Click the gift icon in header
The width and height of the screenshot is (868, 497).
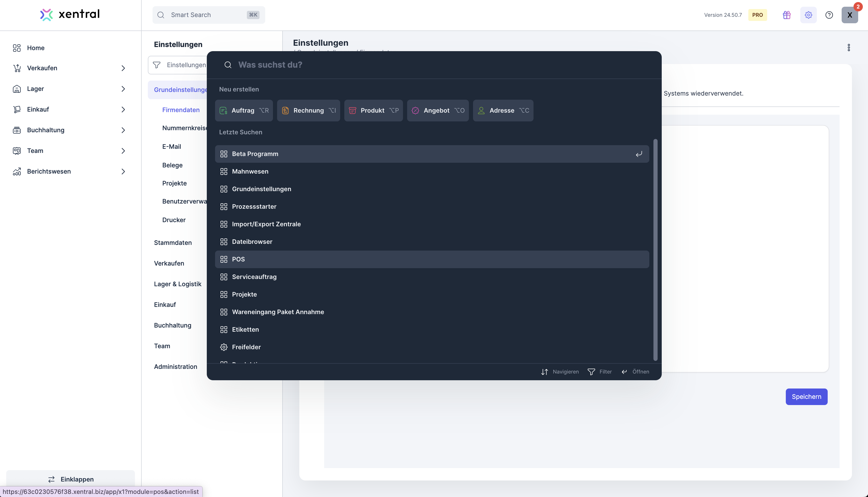(x=787, y=15)
